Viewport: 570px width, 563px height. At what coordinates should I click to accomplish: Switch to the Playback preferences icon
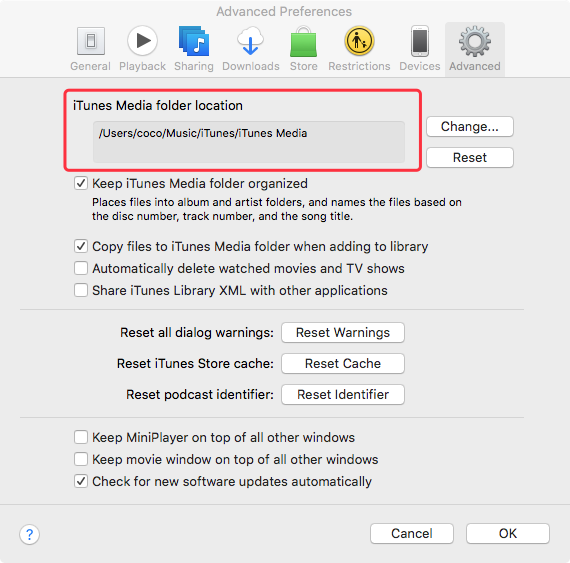(x=142, y=41)
